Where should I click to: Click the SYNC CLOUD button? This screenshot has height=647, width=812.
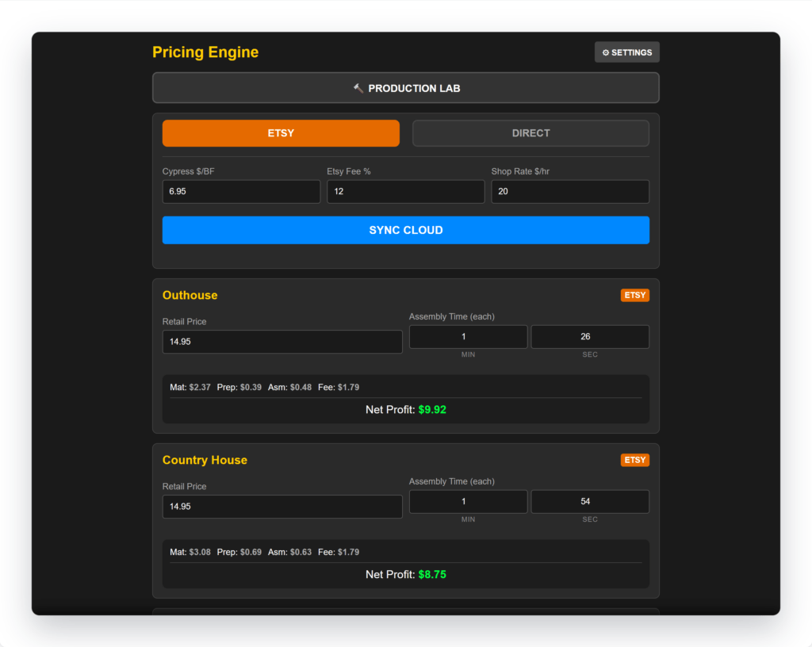tap(405, 230)
